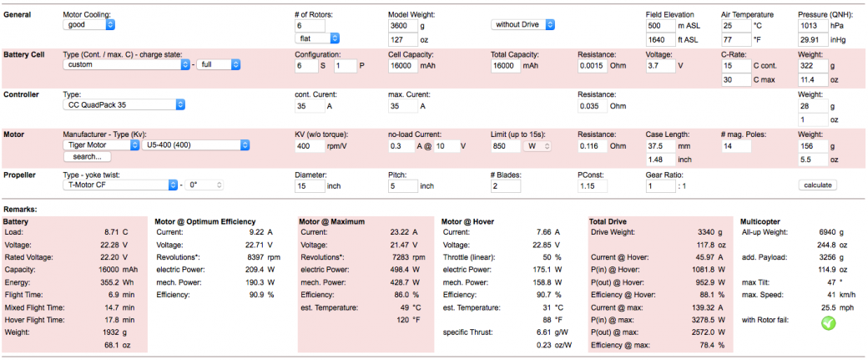Click the 'max. Speed:' 41 km/h value
Screen dimensions: 868x360
click(x=833, y=295)
